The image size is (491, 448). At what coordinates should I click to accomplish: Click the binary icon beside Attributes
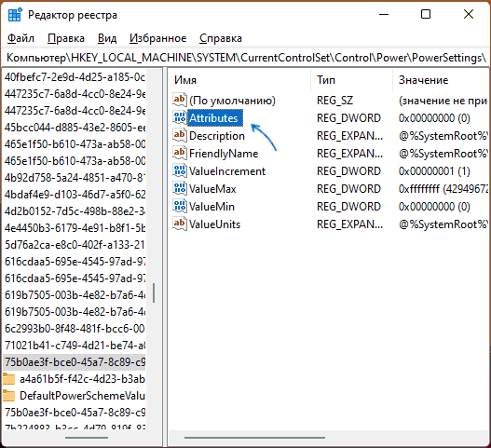click(x=180, y=117)
